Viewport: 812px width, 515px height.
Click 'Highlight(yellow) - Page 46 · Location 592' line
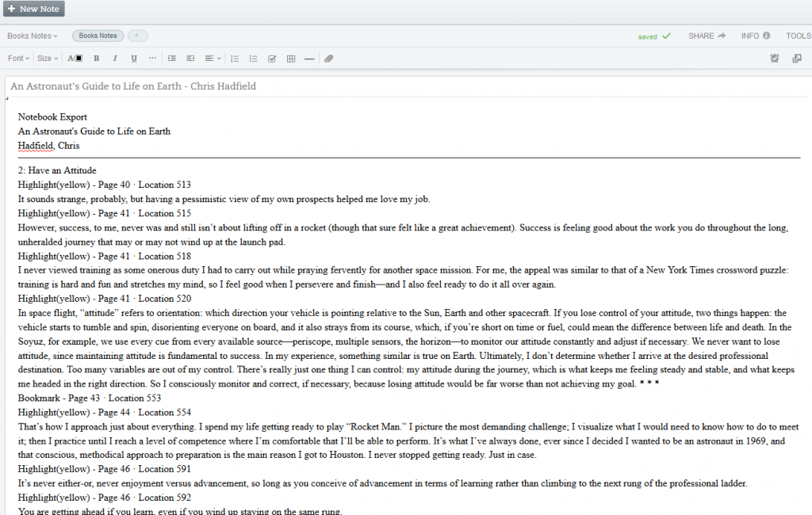click(x=104, y=498)
